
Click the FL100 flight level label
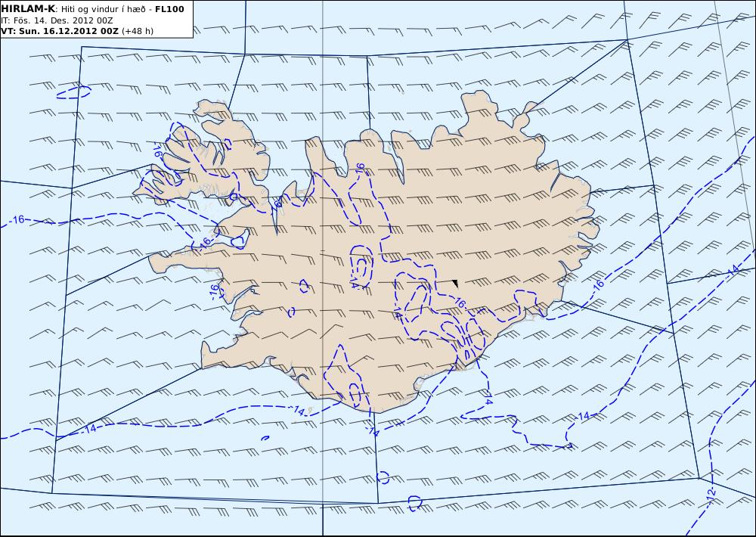point(169,9)
